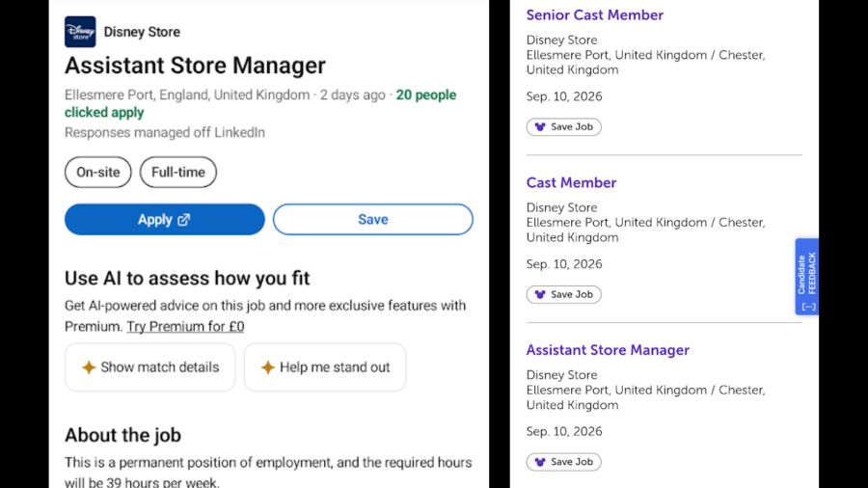868x488 pixels.
Task: Click the sparkle icon beside Help me stand out
Action: tap(268, 367)
